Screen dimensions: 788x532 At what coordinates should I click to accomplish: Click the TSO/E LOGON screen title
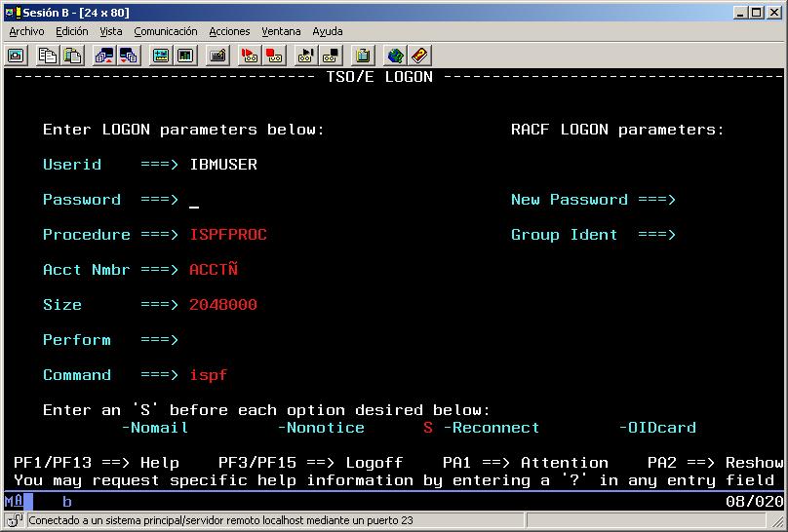pyautogui.click(x=379, y=77)
